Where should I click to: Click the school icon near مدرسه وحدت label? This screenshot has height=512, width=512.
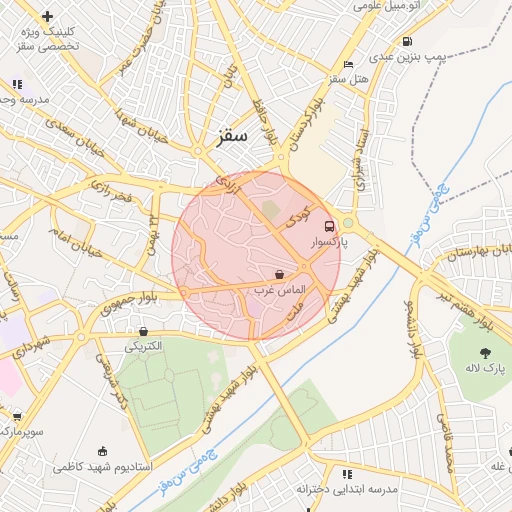17,84
